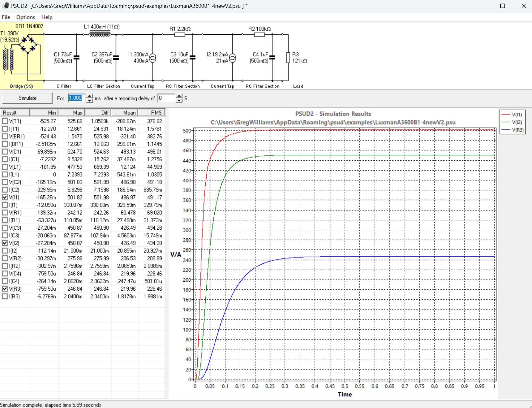
Task: Toggle the I(R3) result checkbox
Action: [5, 297]
